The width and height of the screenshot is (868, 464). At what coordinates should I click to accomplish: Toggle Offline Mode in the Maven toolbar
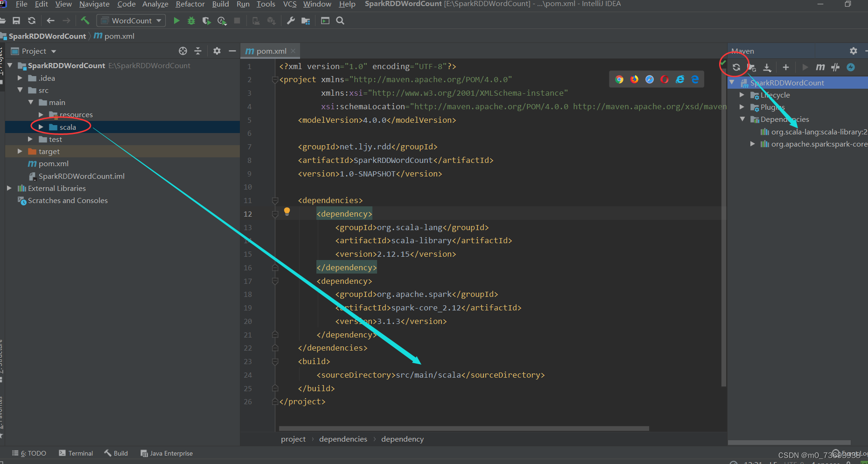(835, 67)
